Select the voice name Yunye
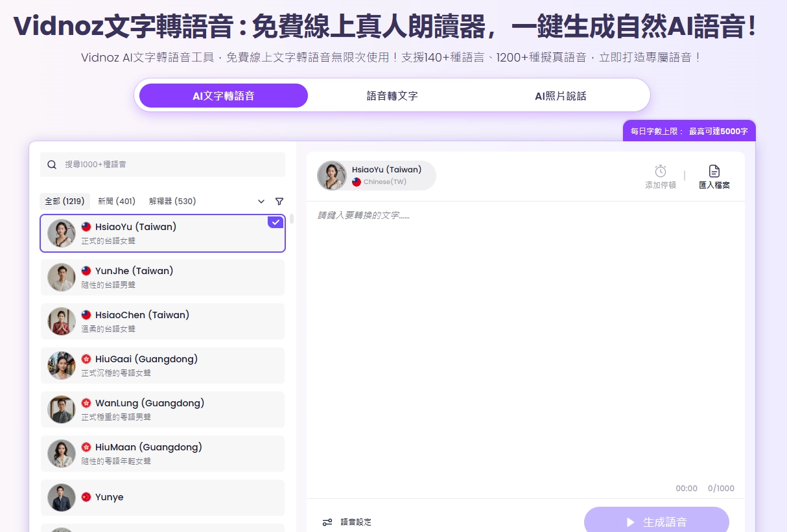Screen dimensions: 787x532 (110, 498)
